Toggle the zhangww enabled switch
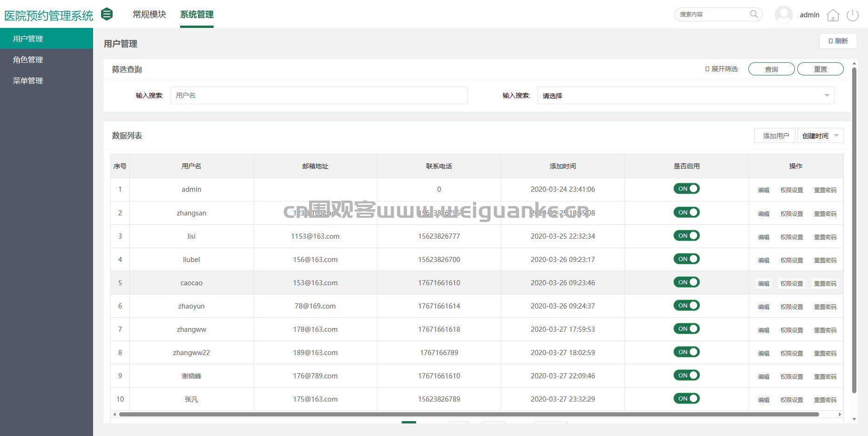The image size is (868, 436). click(x=686, y=329)
